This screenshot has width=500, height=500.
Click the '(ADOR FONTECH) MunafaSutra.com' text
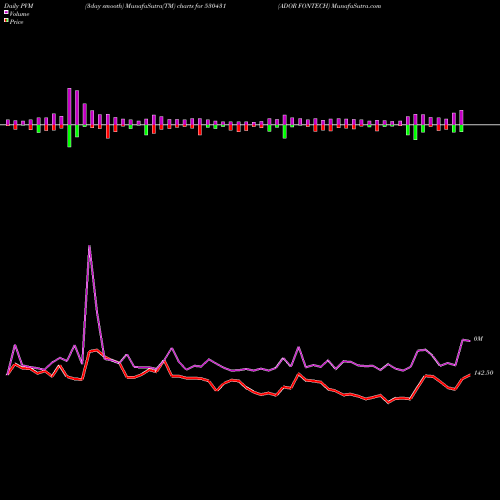(x=329, y=6)
